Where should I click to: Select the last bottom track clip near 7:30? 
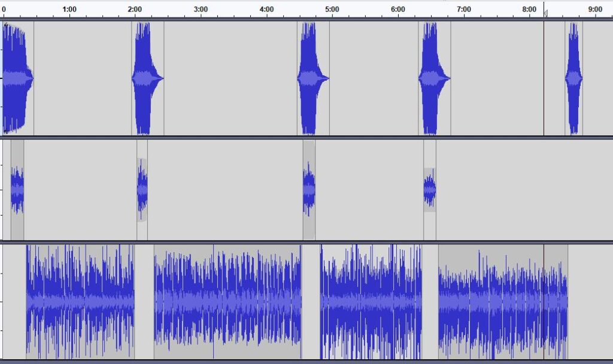502,299
